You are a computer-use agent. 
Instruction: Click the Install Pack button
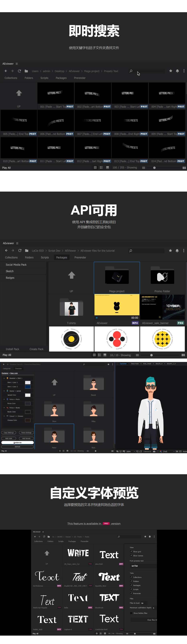[12, 349]
